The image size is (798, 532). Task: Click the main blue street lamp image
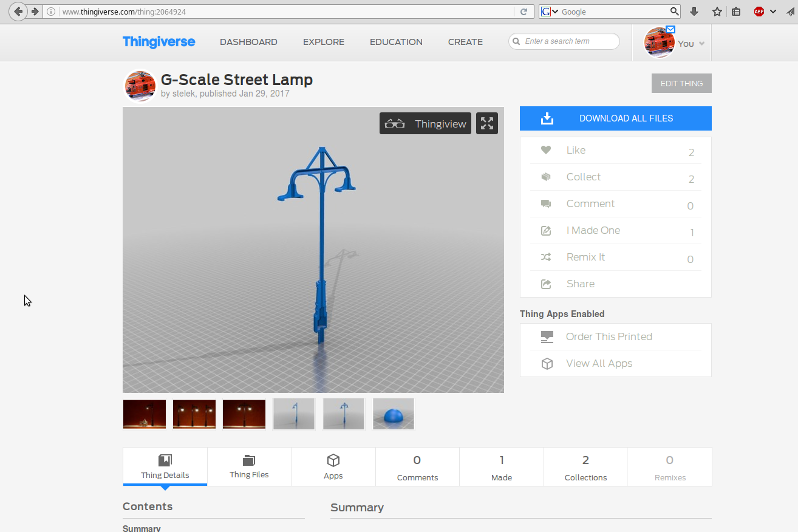pyautogui.click(x=313, y=250)
